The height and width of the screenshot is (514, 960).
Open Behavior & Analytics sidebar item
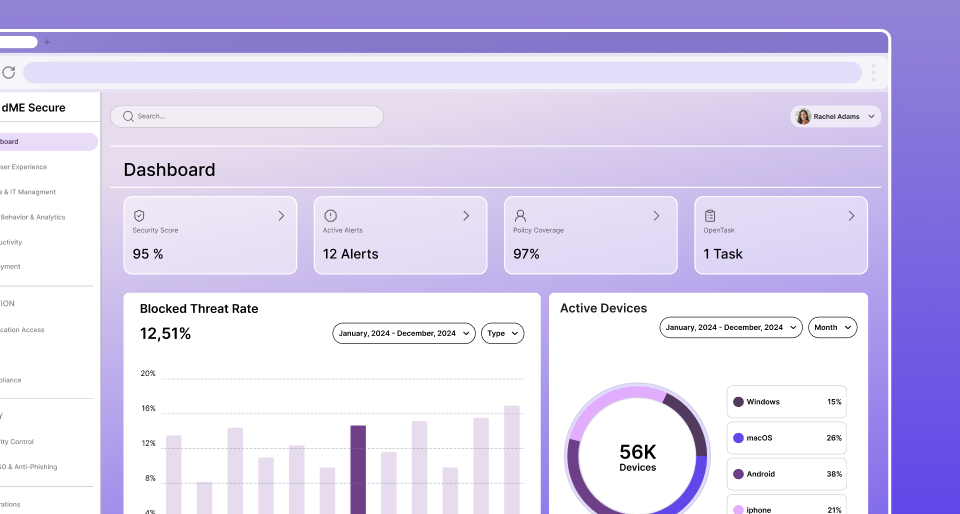32,217
